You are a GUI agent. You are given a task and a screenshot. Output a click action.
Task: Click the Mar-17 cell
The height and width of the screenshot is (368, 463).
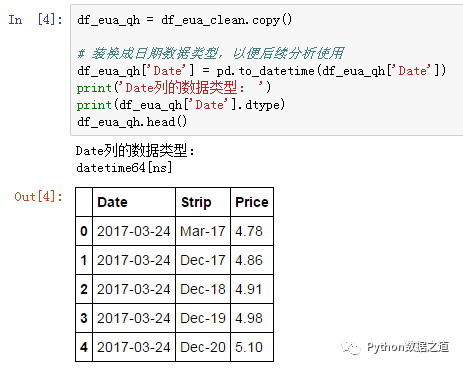point(203,231)
